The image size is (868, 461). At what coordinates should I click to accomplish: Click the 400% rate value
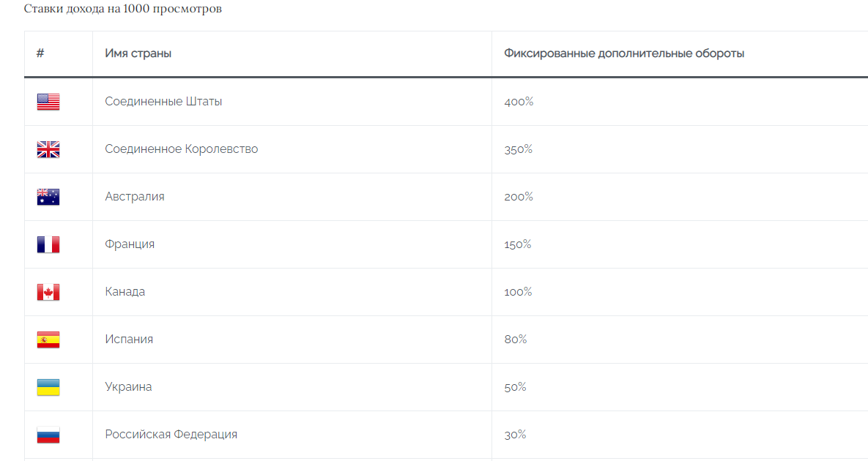coord(519,102)
